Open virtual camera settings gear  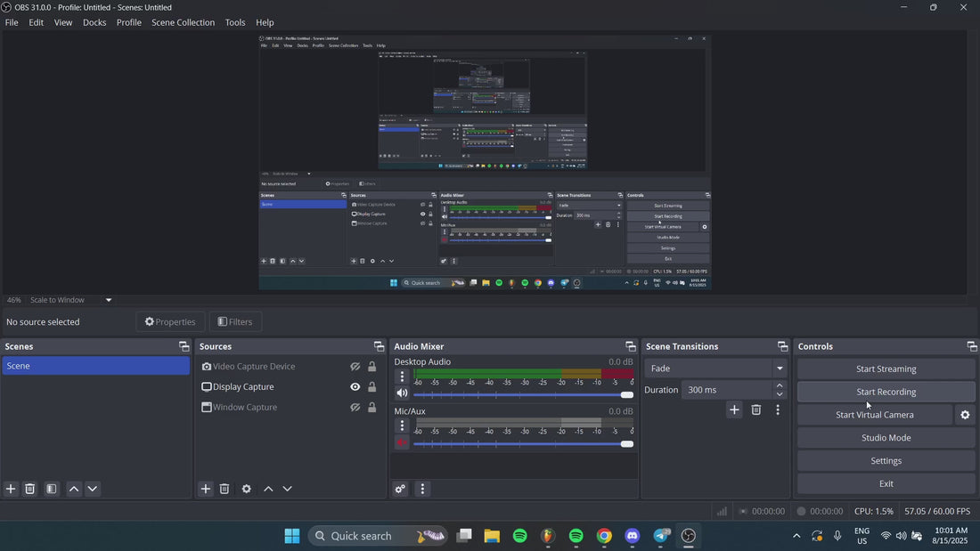[x=965, y=415]
